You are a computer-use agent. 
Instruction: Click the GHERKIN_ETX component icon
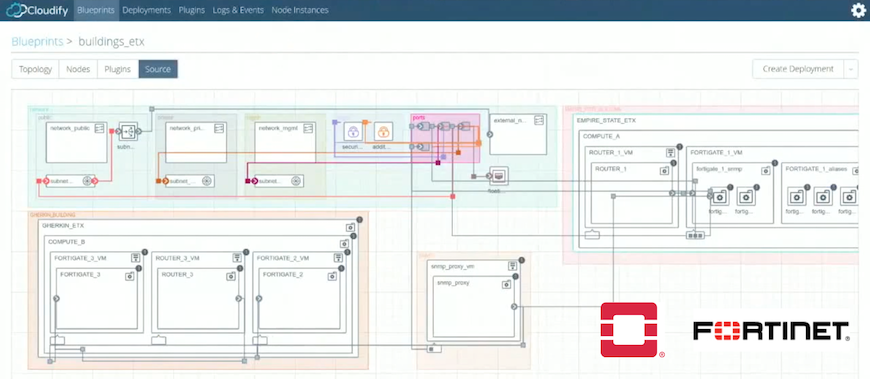coord(351,228)
